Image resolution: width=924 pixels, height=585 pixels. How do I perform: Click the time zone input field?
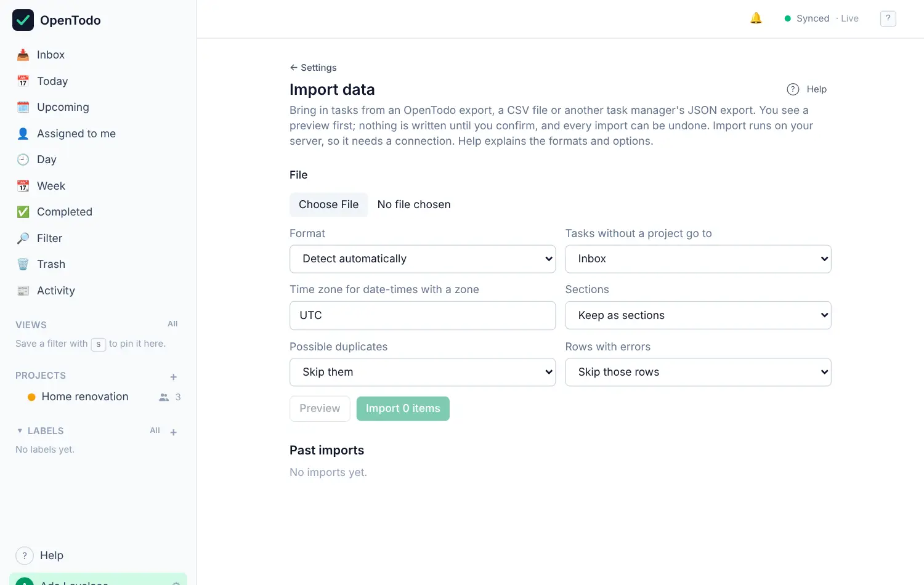click(423, 315)
